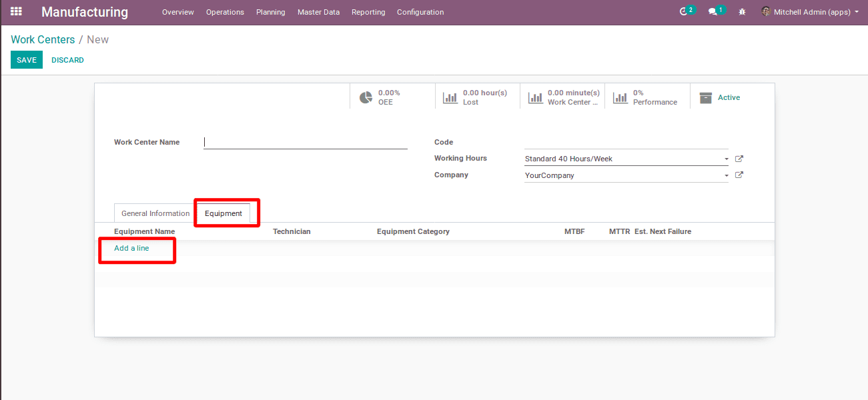Click the Performance bar chart icon
This screenshot has height=400, width=868.
click(620, 97)
